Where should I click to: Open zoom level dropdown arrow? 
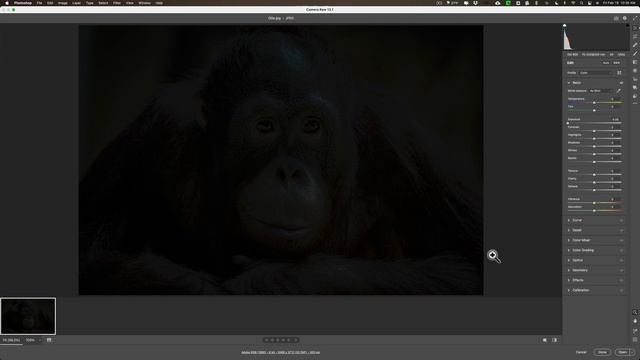(x=40, y=340)
